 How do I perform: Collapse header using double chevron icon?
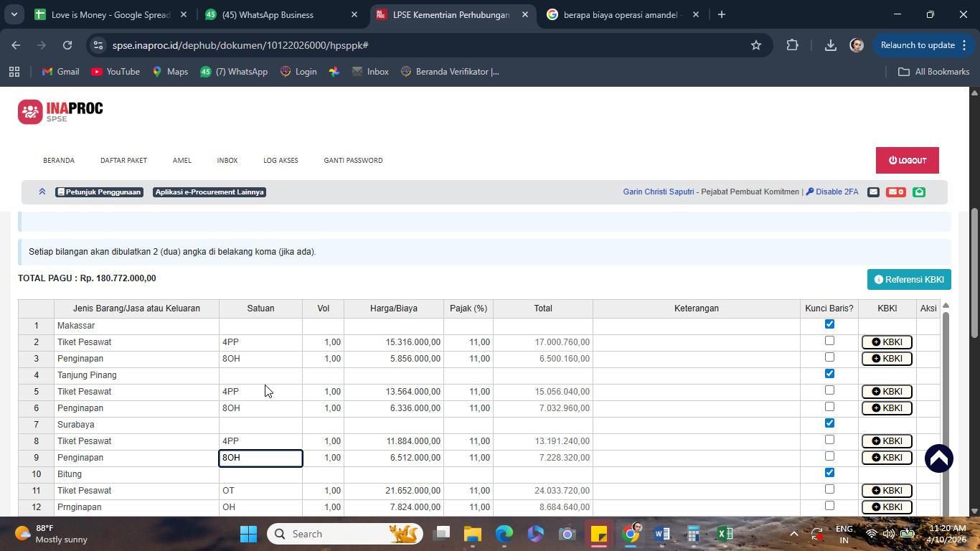tap(42, 192)
